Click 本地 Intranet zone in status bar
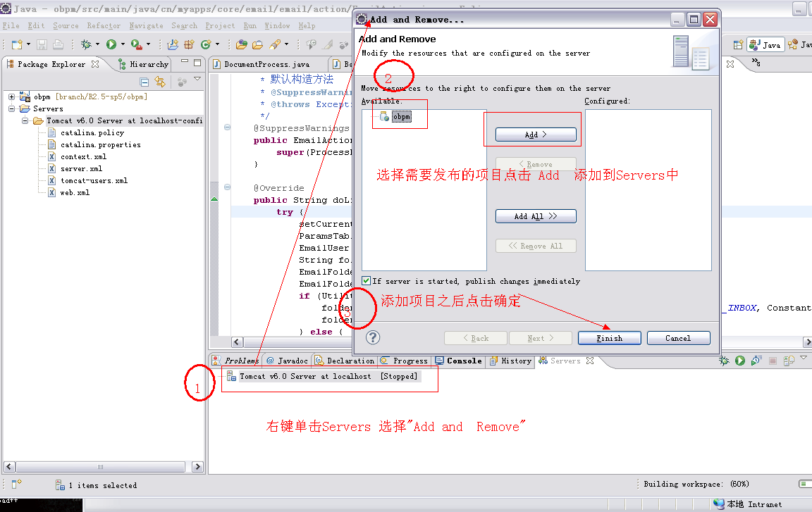This screenshot has height=512, width=812. pos(748,504)
